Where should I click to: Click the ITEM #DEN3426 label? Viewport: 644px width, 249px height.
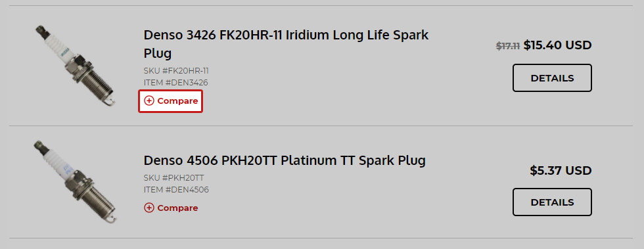(x=176, y=83)
